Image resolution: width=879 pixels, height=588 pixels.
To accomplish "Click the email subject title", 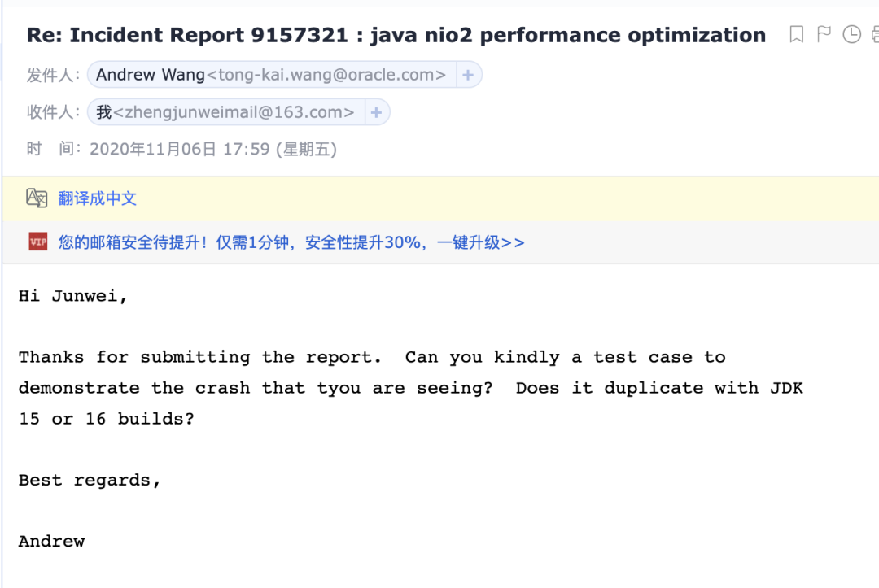I will pos(396,35).
